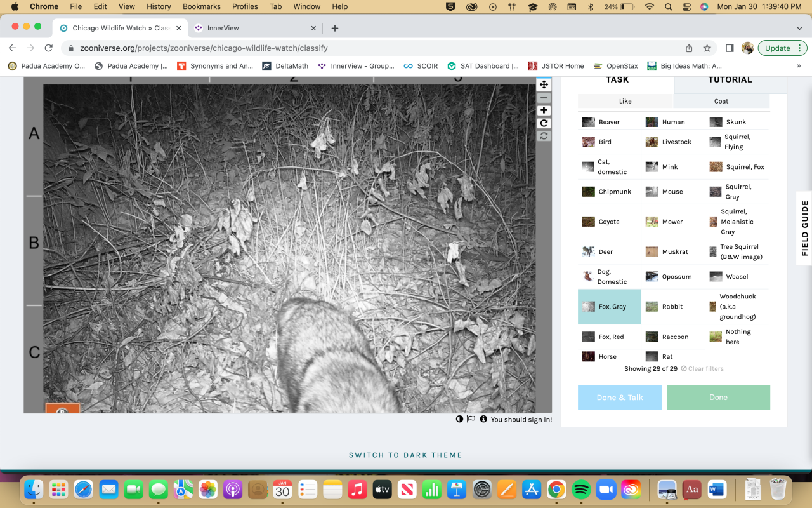Select the Raccoon species option
Screen dimensions: 812x508
pyautogui.click(x=673, y=337)
